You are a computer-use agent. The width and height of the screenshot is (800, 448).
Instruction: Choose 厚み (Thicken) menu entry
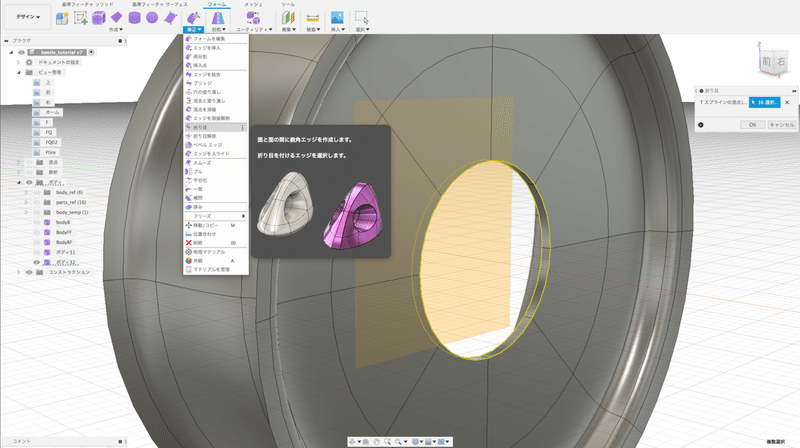pos(216,207)
